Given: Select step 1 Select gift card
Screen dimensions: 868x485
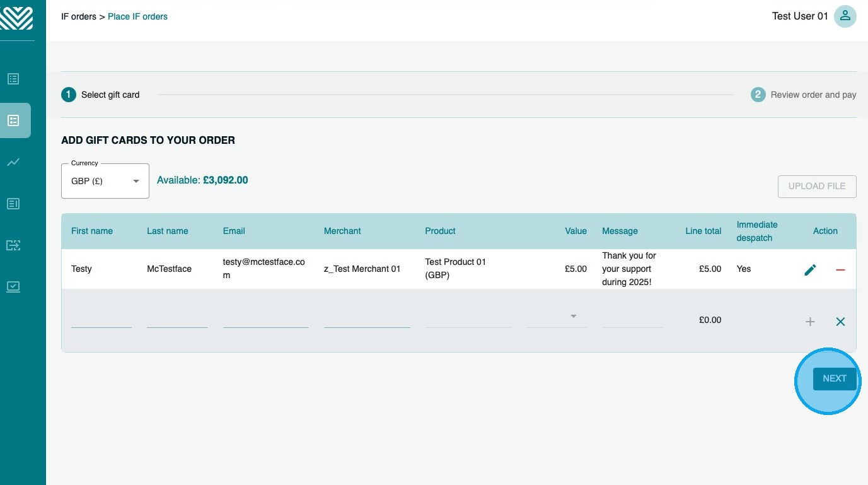Looking at the screenshot, I should point(100,95).
